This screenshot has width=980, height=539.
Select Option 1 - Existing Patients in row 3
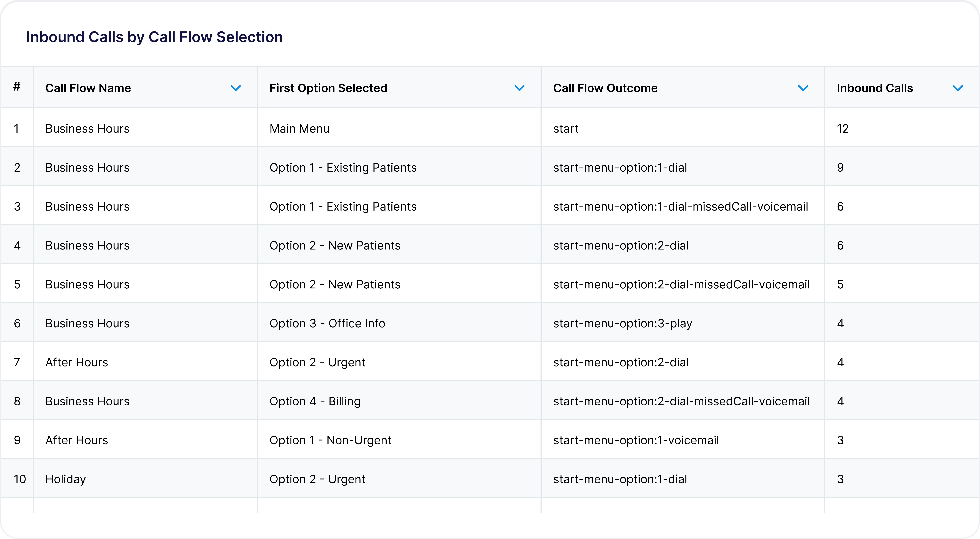click(x=343, y=207)
